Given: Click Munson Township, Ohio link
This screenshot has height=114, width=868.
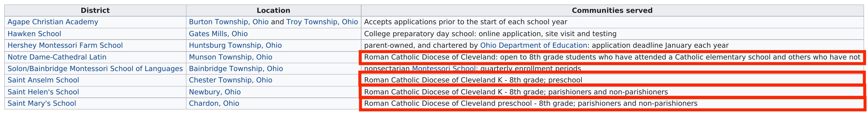Looking at the screenshot, I should click(x=230, y=57).
